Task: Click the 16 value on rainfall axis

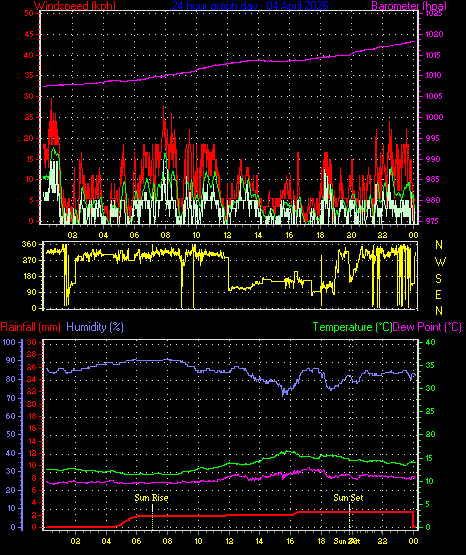Action: pos(32,428)
